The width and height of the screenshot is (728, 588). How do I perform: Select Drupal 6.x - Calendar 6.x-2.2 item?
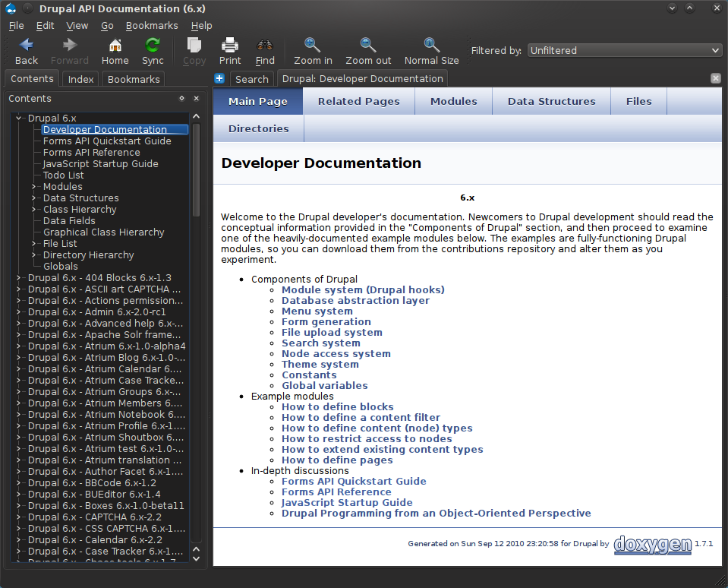[x=95, y=540]
